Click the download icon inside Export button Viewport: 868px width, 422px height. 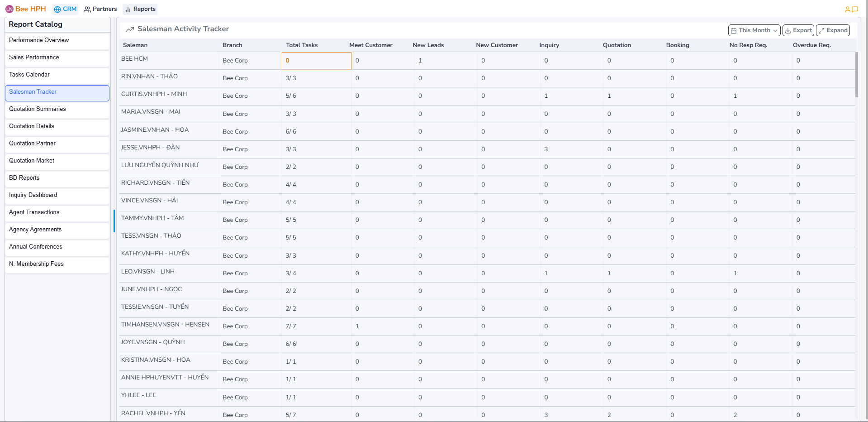pyautogui.click(x=788, y=30)
